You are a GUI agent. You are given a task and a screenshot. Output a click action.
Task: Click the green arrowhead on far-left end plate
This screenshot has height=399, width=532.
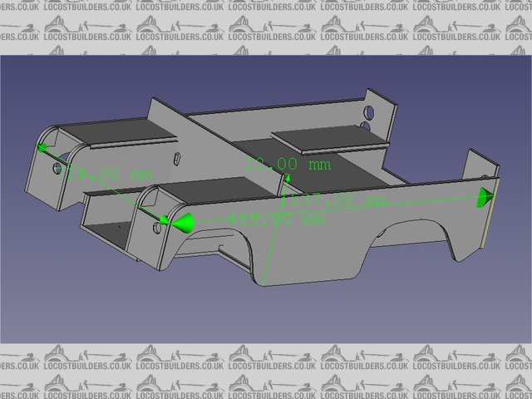click(x=41, y=149)
